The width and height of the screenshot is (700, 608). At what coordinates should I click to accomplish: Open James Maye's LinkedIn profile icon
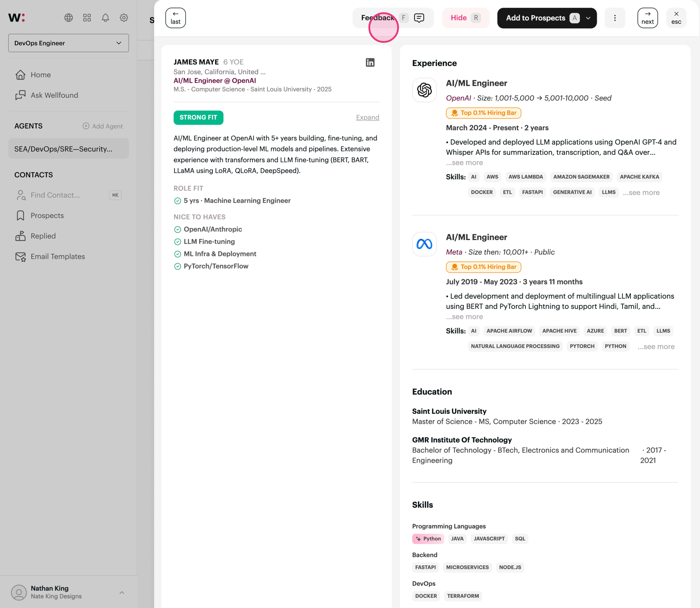pyautogui.click(x=370, y=63)
